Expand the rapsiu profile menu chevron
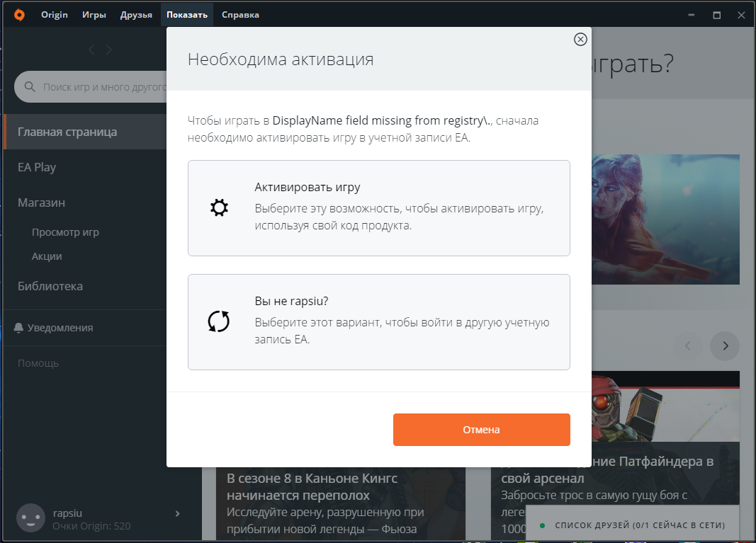 (x=177, y=513)
